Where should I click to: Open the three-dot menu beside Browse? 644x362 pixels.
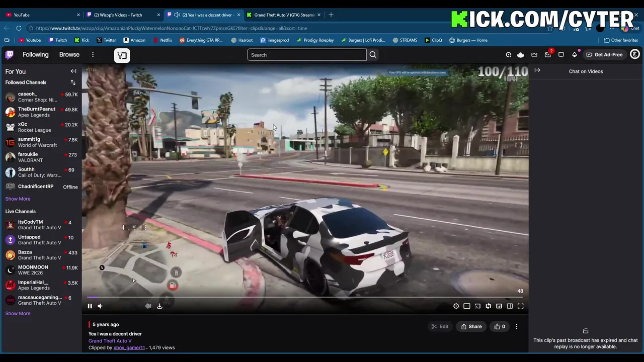pos(93,55)
